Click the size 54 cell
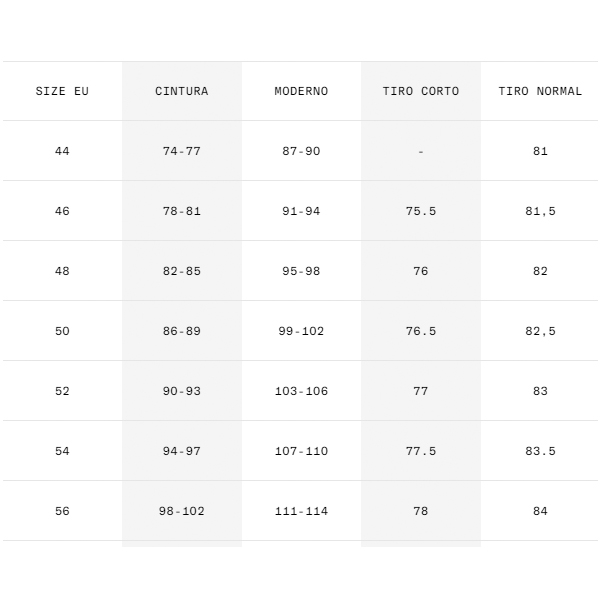The height and width of the screenshot is (600, 600). [62, 451]
